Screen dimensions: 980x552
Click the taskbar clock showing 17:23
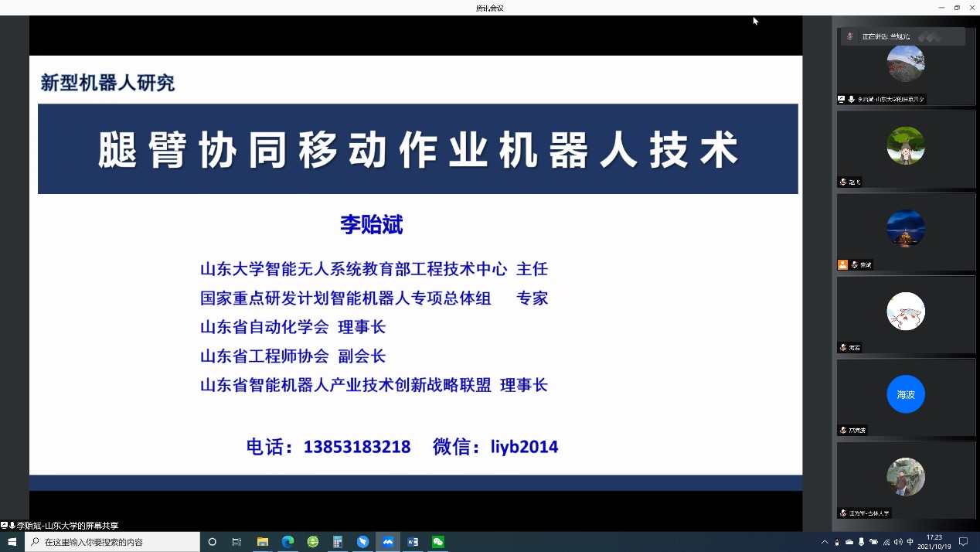(934, 542)
